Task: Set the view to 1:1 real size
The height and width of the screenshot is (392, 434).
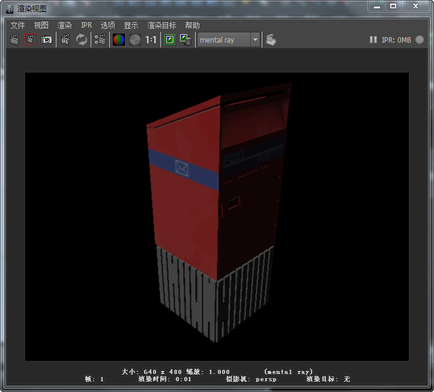Action: [x=151, y=40]
